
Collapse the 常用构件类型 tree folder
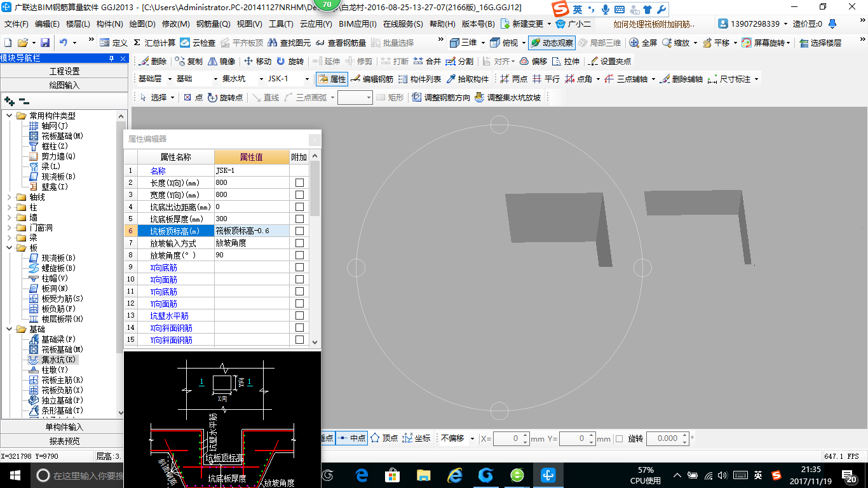point(10,116)
